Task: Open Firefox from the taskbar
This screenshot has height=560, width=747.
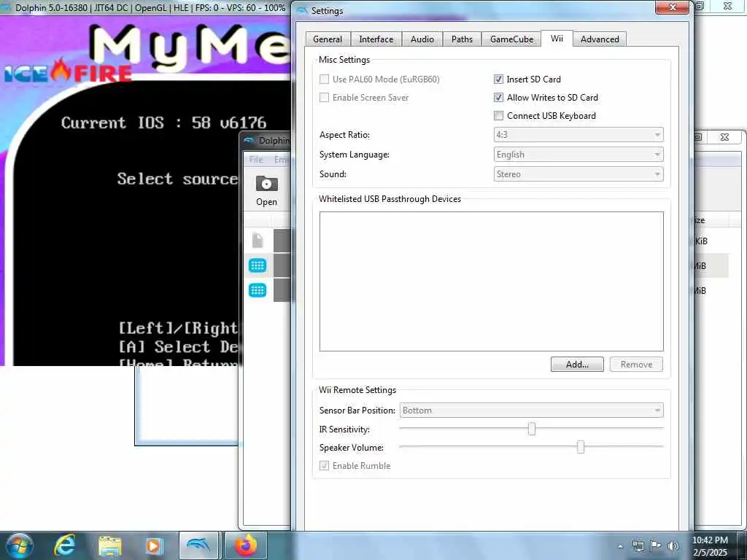Action: pyautogui.click(x=245, y=545)
